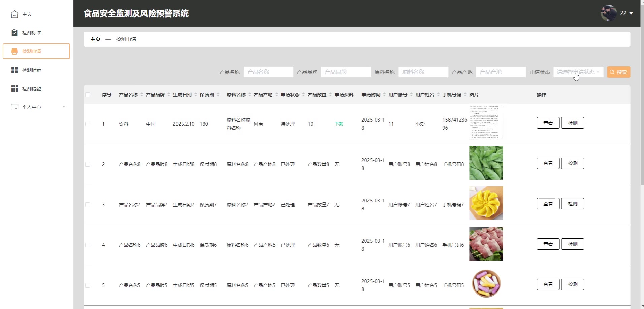Tick the checkbox for row 产品名称5
The image size is (644, 309).
[88, 285]
